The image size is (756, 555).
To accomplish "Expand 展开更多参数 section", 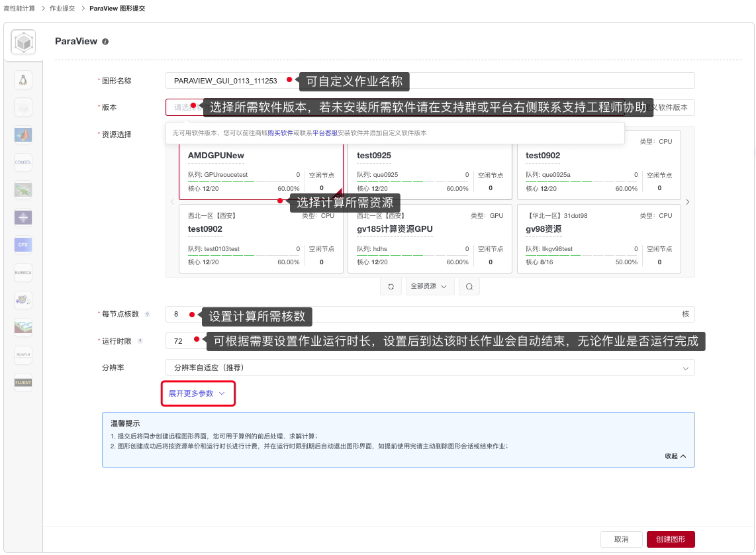I will pyautogui.click(x=197, y=393).
